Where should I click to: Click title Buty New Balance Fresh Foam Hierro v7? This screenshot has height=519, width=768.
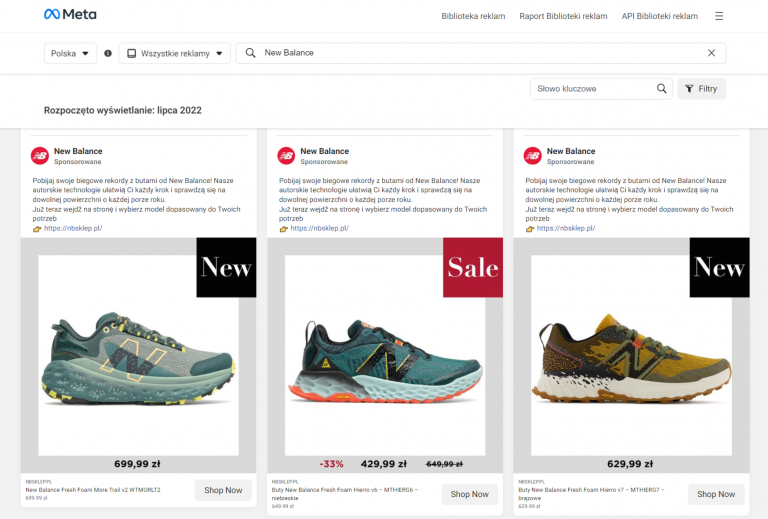click(592, 494)
